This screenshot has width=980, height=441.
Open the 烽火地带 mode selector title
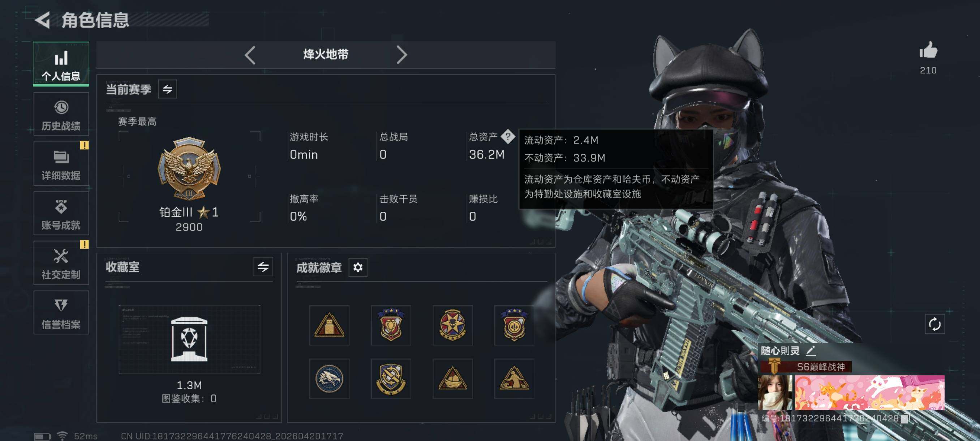[326, 55]
